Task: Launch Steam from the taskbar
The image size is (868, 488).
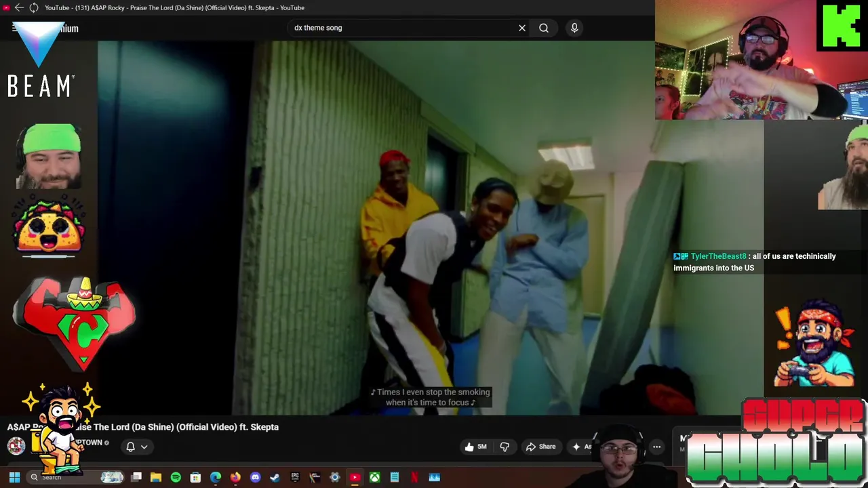Action: coord(275,477)
